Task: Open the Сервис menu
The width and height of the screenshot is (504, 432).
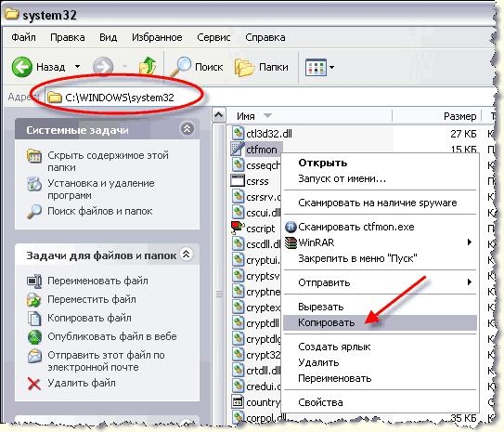Action: pyautogui.click(x=213, y=37)
